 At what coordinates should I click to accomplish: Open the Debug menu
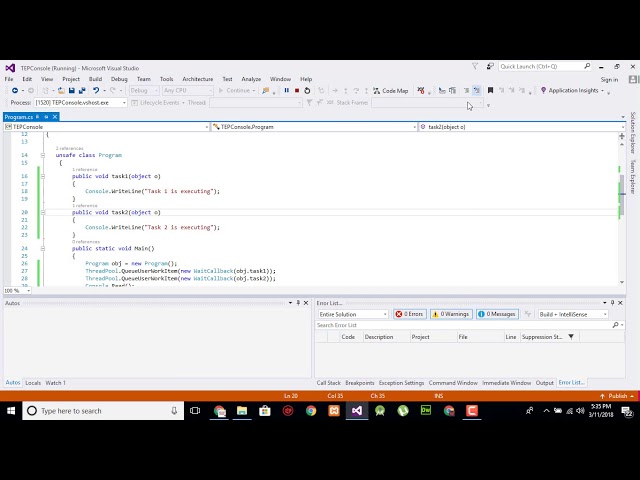tap(119, 79)
